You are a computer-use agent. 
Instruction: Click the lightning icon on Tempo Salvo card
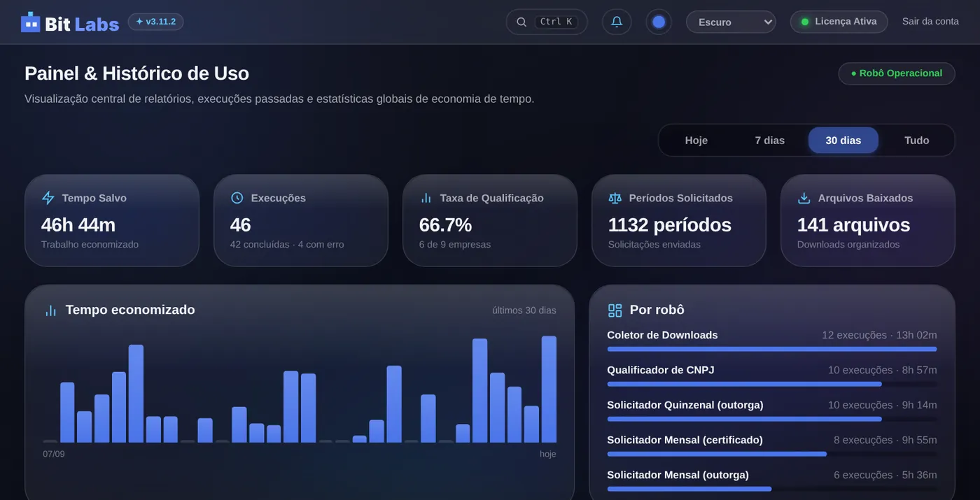(x=48, y=198)
